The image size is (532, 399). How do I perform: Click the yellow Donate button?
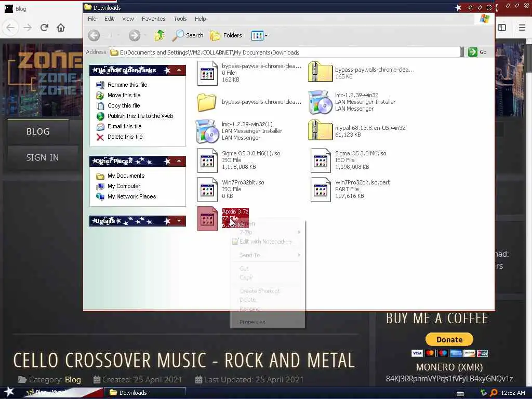coord(449,339)
